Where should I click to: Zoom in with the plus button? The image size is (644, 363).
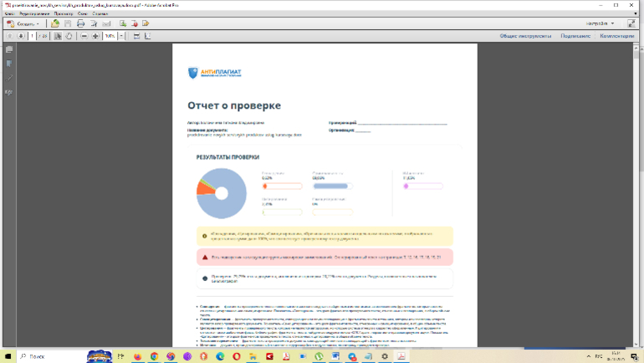tap(95, 36)
